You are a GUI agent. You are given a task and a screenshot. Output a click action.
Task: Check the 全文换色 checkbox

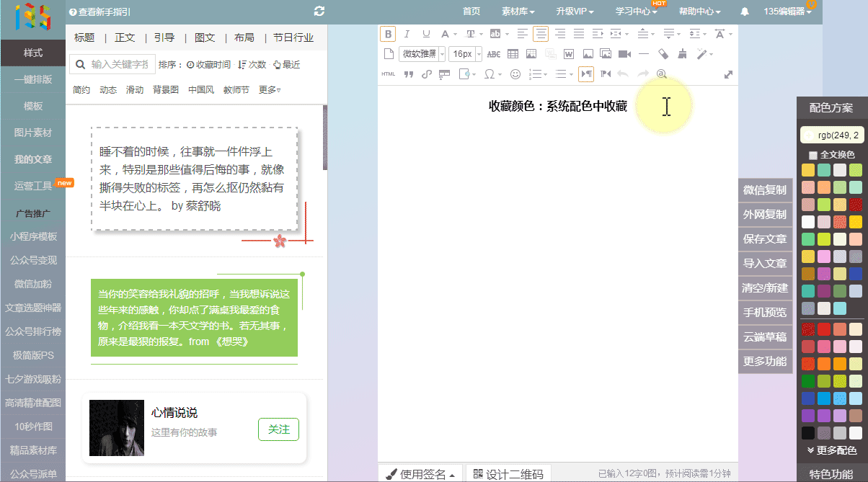tap(813, 155)
